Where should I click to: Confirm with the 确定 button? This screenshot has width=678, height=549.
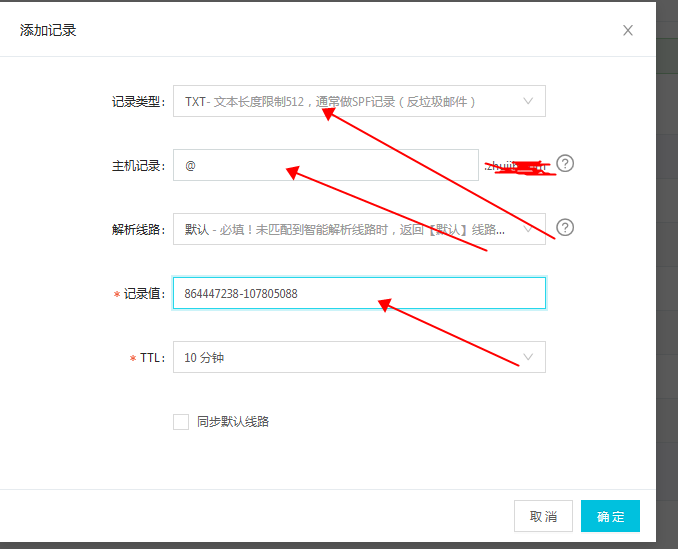coord(610,516)
